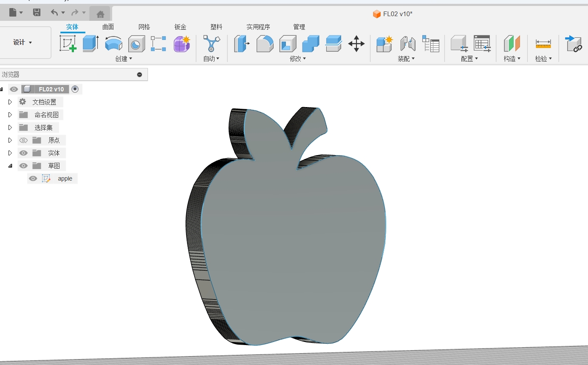The image size is (588, 365).
Task: Switch to the 管理 tab
Action: pyautogui.click(x=299, y=27)
